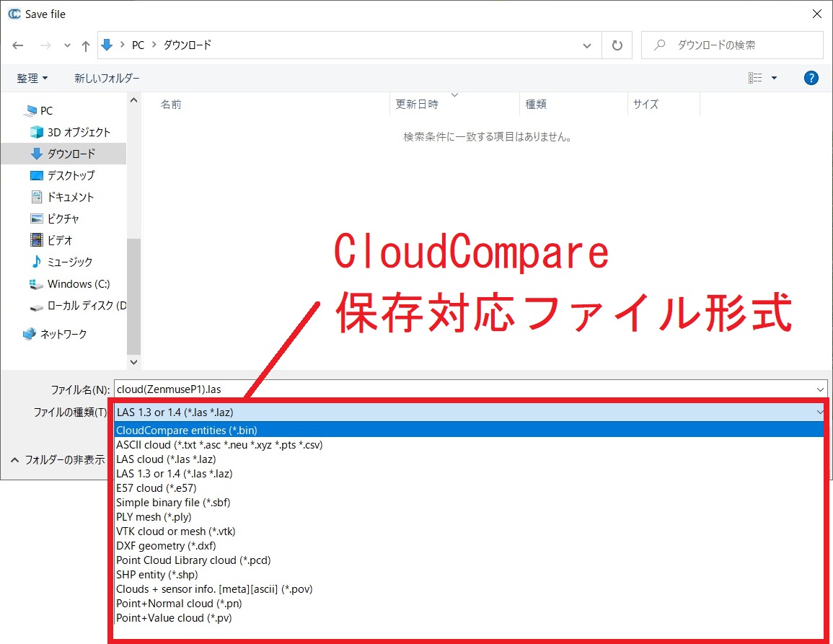Choose SHP entity (*.shp) format
Screen dimensions: 833x644
[469, 574]
